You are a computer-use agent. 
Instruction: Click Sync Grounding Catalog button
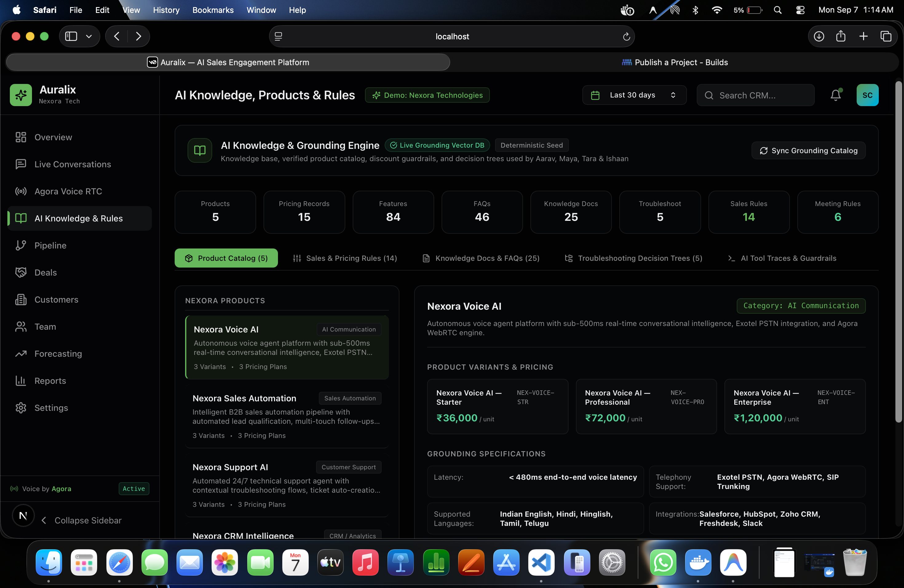pyautogui.click(x=808, y=150)
